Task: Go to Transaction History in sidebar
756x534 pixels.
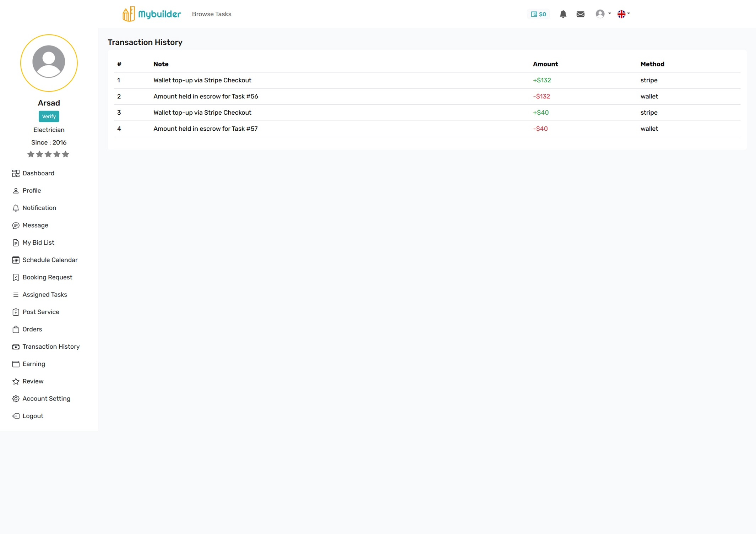Action: (x=51, y=347)
